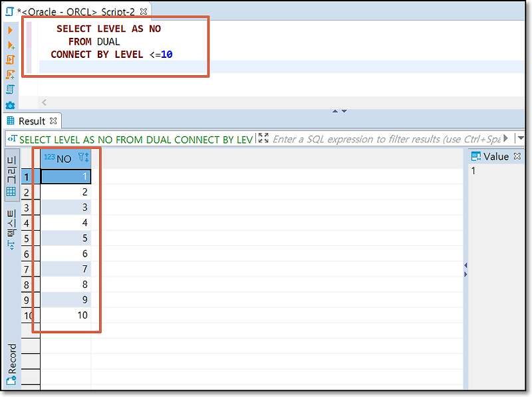The height and width of the screenshot is (397, 532).
Task: Select the Execute Statement in New Tab icon
Action: click(x=10, y=45)
